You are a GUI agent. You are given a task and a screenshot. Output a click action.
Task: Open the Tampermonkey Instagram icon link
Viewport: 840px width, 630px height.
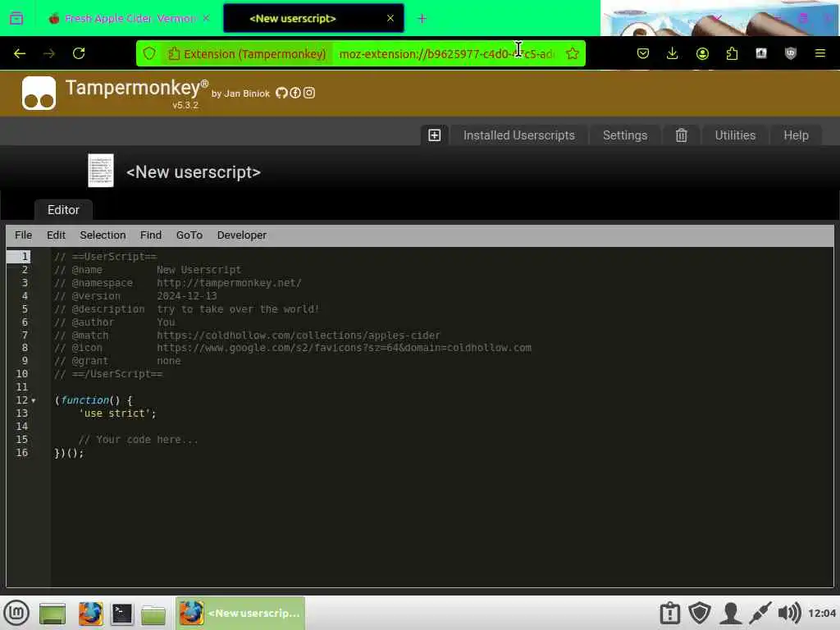(309, 94)
